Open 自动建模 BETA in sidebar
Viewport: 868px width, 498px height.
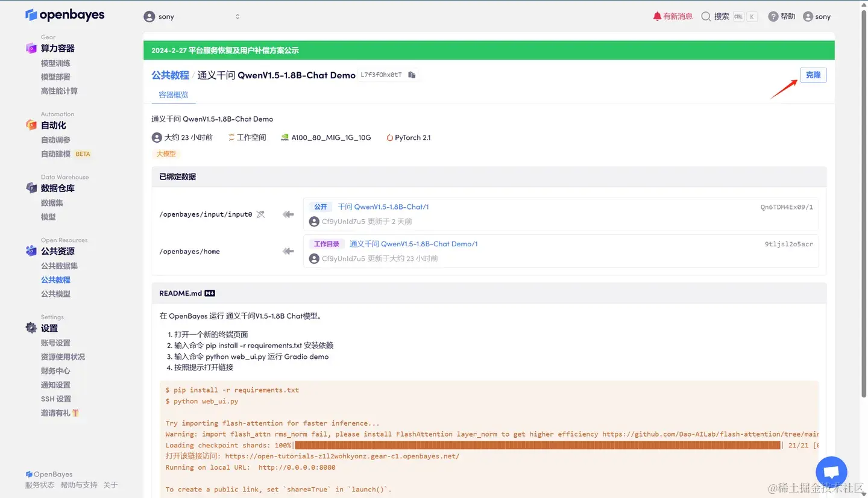(x=66, y=154)
